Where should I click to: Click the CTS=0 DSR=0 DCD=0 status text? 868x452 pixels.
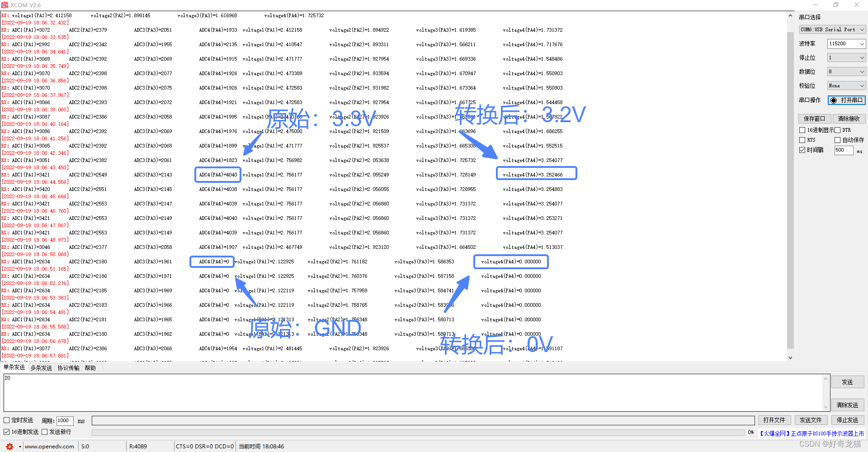205,447
